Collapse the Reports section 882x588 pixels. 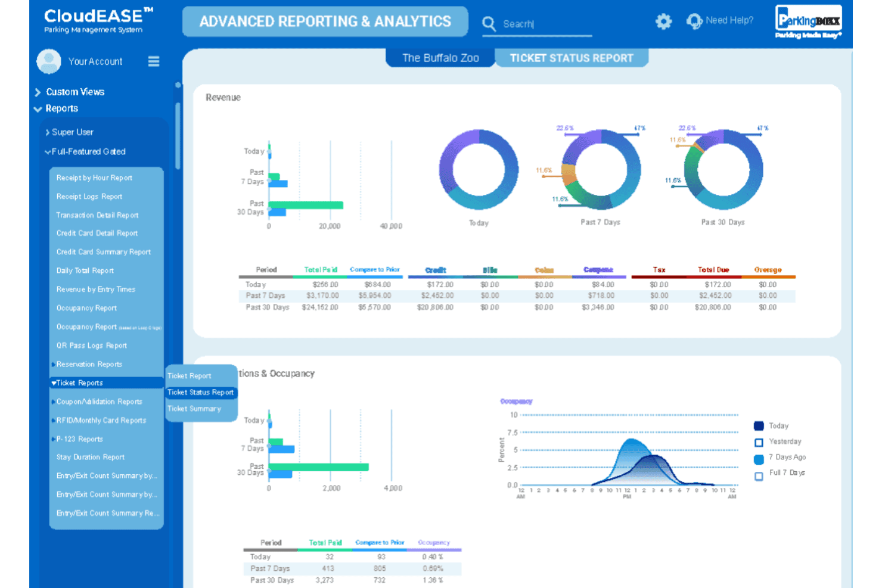tap(38, 109)
